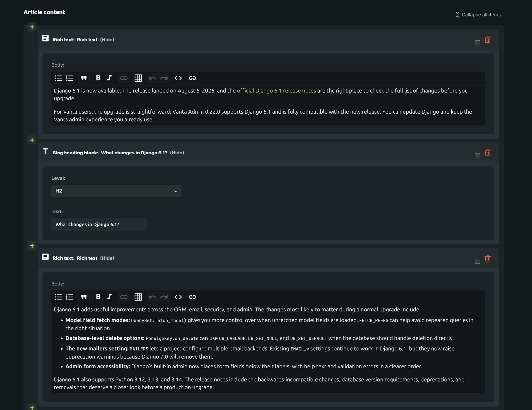This screenshot has width=532, height=410.
Task: Toggle italic above 'Django 6.1 adds useful improvements'
Action: click(109, 297)
